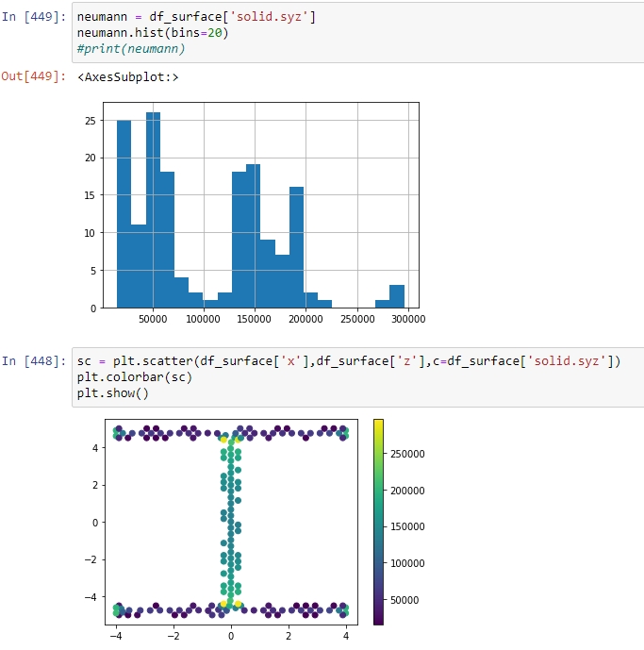
Task: Click the Out[449] output prompt
Action: pos(34,75)
